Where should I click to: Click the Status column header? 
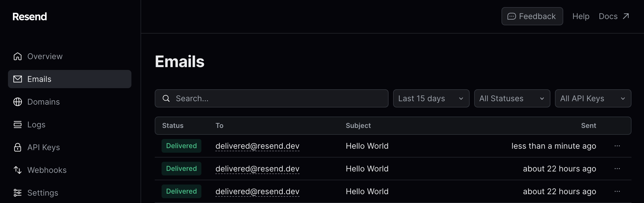173,126
